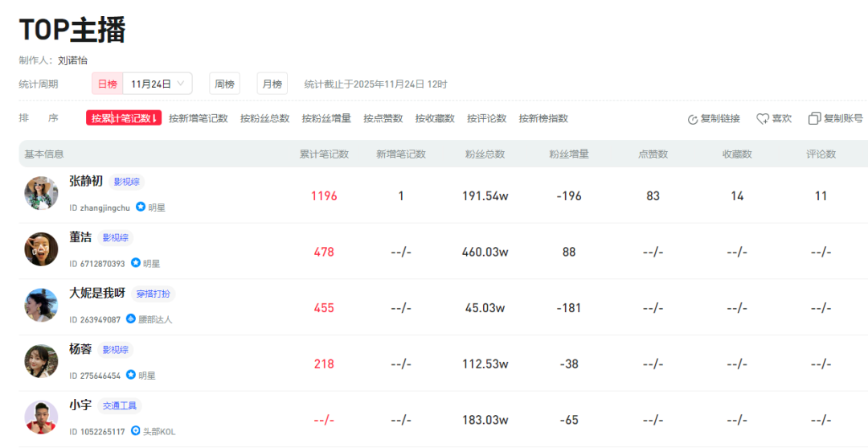Click 大妮是我呀's avatar thumbnail
Viewport: 868px width, 448px height.
pyautogui.click(x=41, y=306)
